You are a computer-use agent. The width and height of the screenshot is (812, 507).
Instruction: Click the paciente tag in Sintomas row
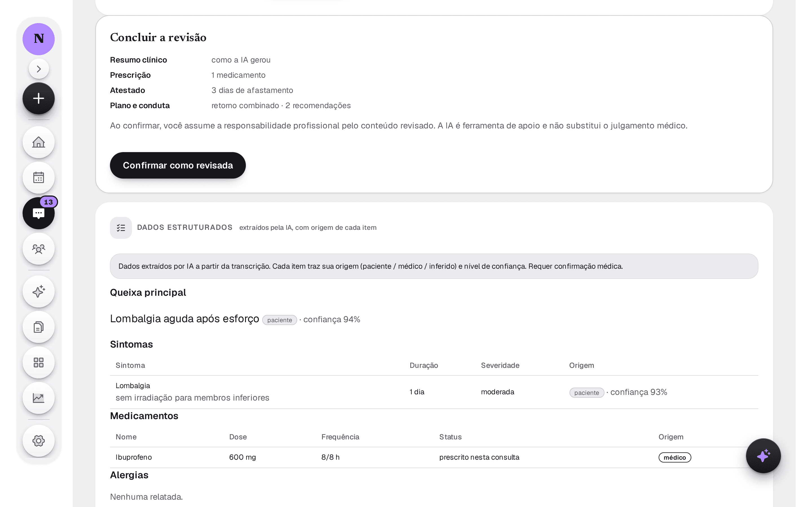tap(586, 393)
